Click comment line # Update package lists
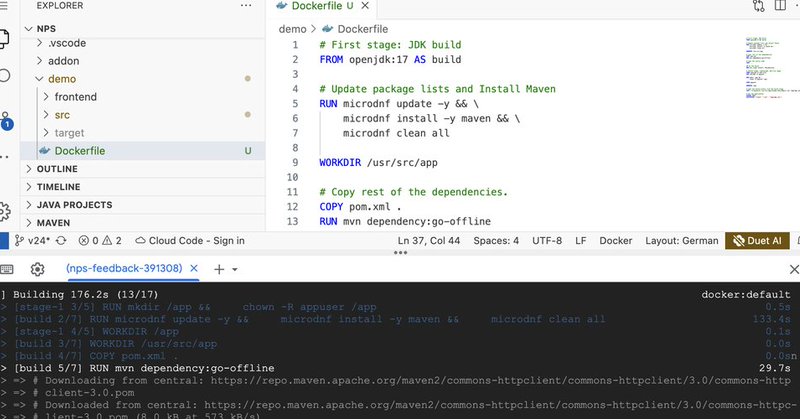This screenshot has height=419, width=800. point(437,89)
